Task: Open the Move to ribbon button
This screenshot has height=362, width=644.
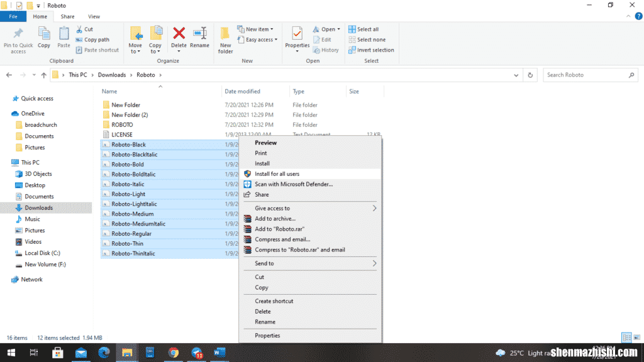Action: (135, 40)
